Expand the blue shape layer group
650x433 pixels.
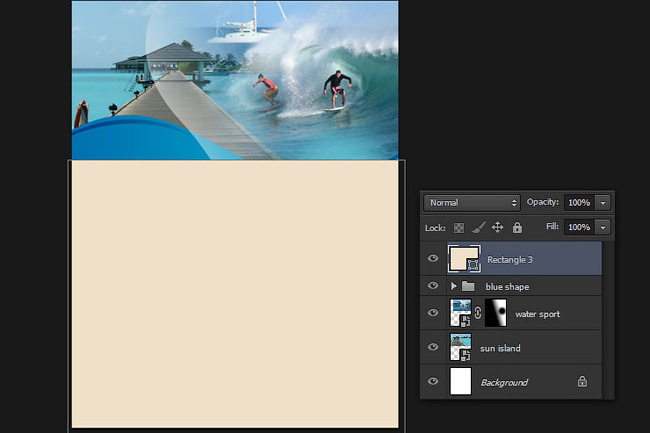click(x=453, y=286)
